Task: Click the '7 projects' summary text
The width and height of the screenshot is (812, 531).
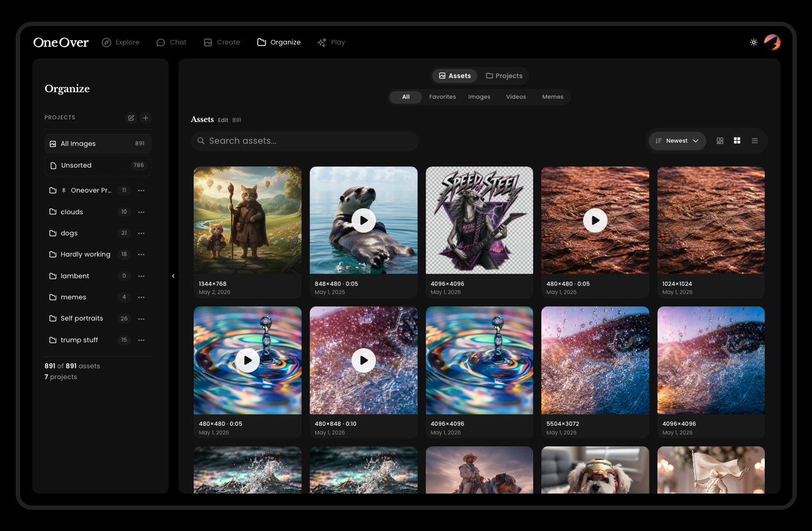Action: tap(61, 377)
